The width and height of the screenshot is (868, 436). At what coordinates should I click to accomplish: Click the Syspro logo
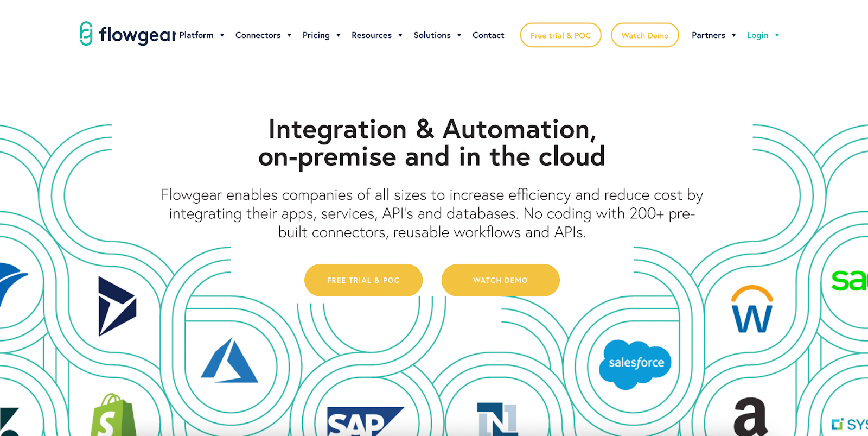pos(850,424)
